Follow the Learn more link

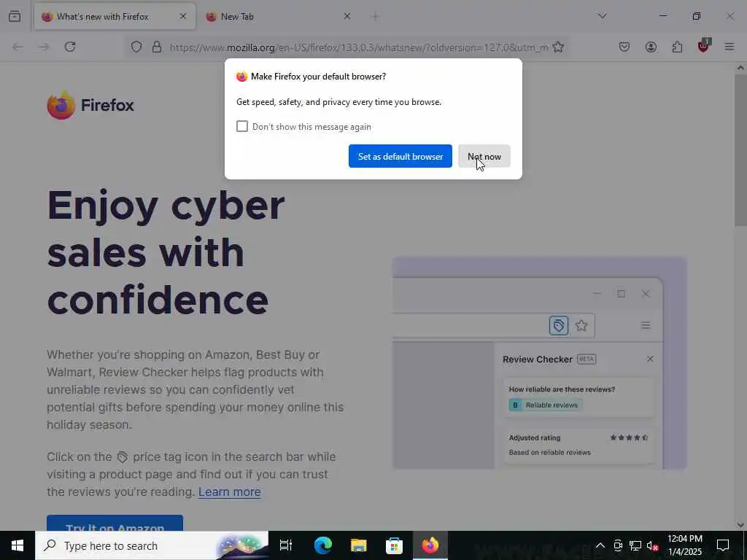(x=230, y=491)
